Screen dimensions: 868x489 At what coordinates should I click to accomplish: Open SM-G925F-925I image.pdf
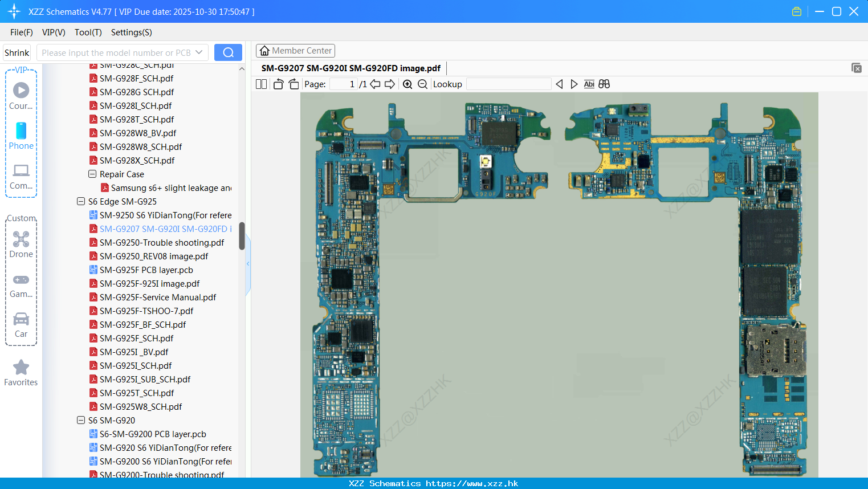click(149, 283)
